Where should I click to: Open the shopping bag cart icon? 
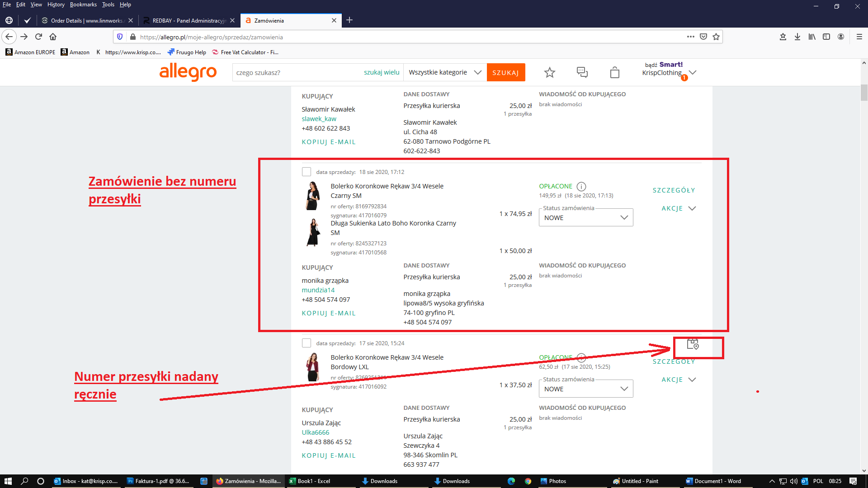point(614,72)
